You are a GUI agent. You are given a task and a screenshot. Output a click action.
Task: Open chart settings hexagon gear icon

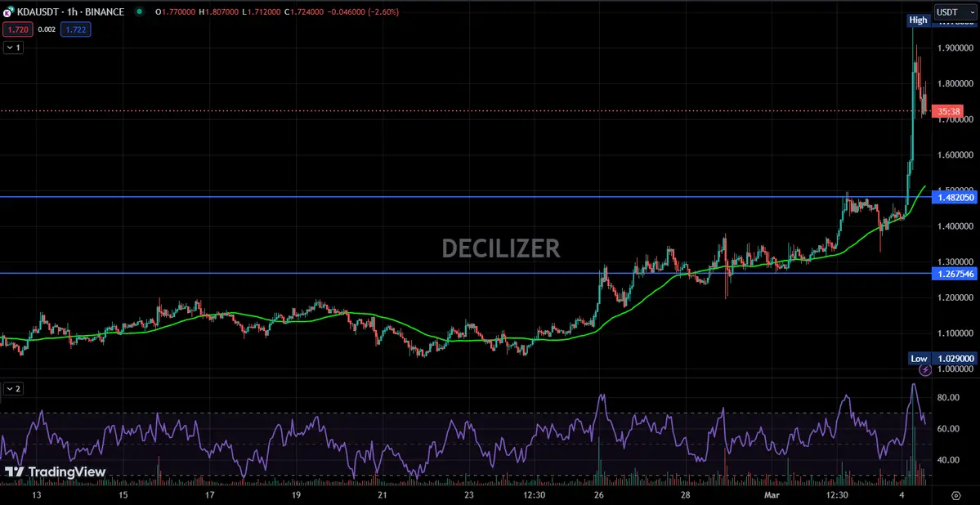(955, 495)
